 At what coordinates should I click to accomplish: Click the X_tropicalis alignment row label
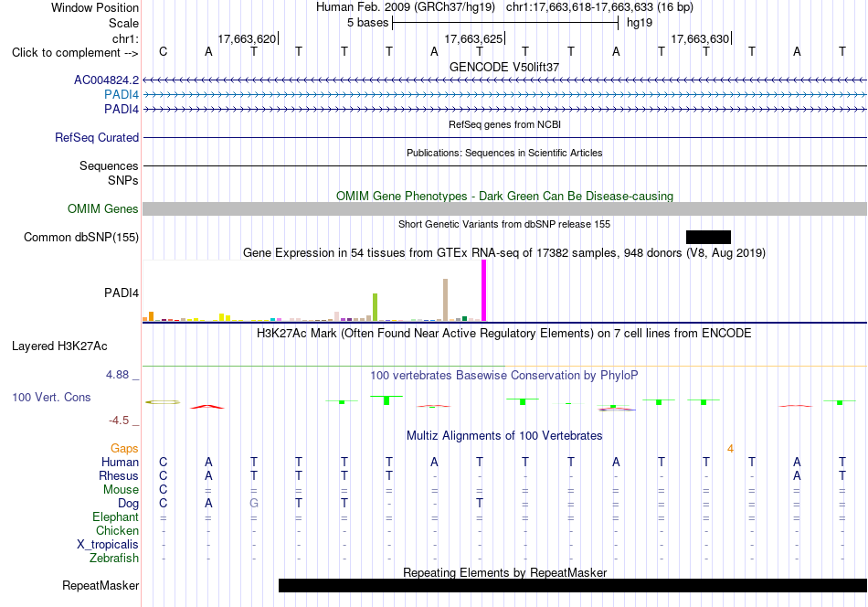point(108,545)
